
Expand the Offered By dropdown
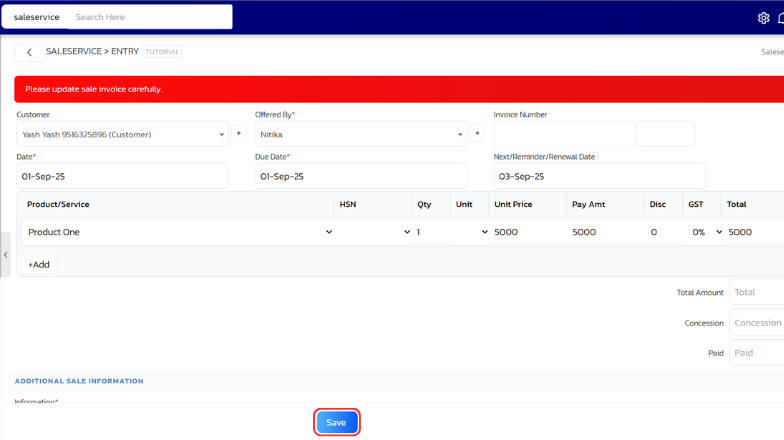tap(360, 134)
